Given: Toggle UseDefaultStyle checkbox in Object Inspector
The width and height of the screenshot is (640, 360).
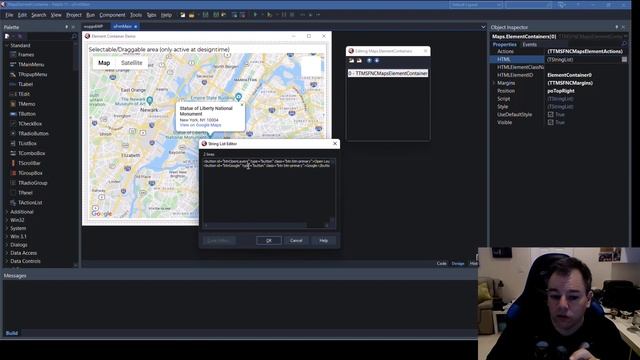Looking at the screenshot, I should [551, 115].
